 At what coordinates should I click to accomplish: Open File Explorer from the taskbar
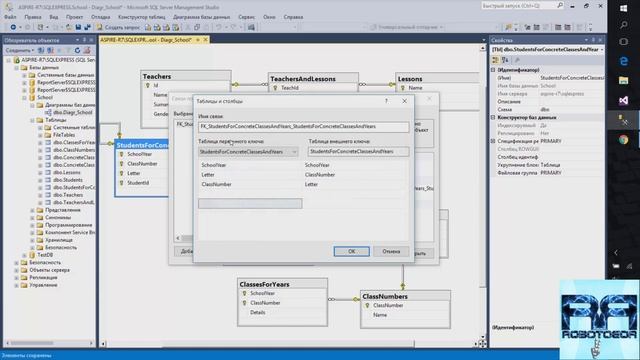point(623,80)
